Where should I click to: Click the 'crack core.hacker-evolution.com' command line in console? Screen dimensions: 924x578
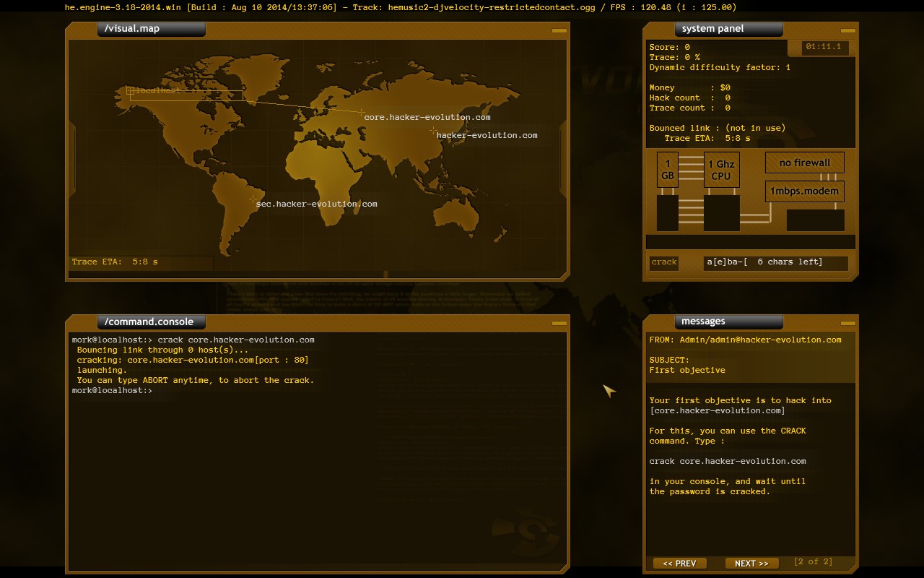click(x=193, y=340)
